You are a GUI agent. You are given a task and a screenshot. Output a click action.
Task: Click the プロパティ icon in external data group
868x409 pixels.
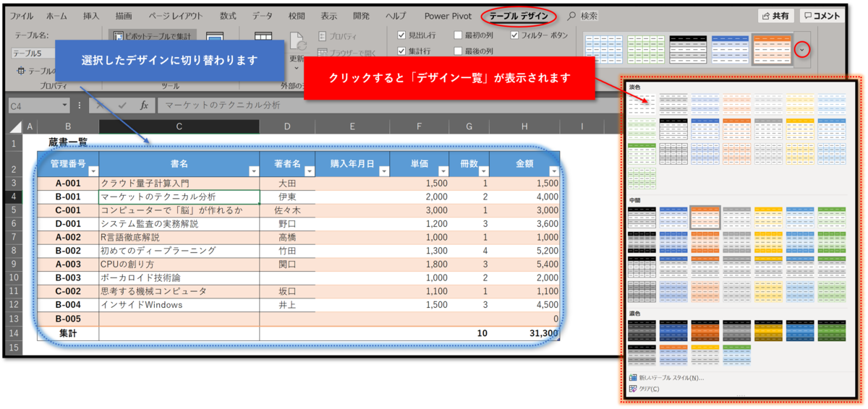click(x=322, y=35)
